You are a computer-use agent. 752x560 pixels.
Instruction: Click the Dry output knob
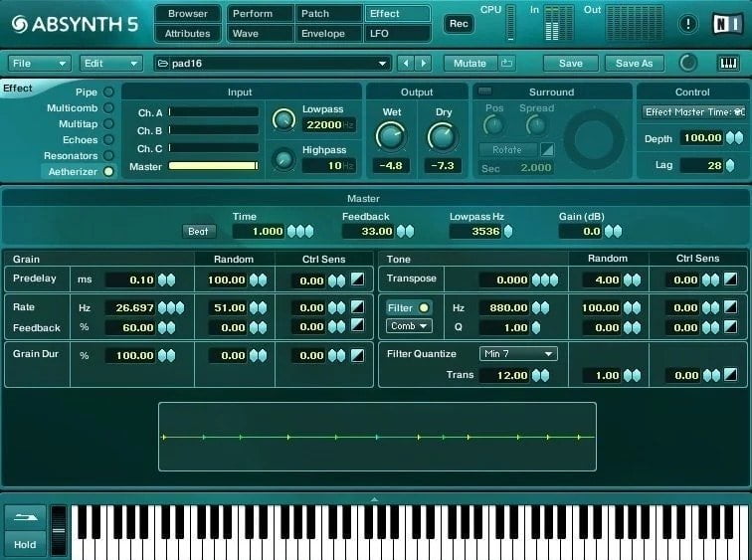pyautogui.click(x=443, y=135)
